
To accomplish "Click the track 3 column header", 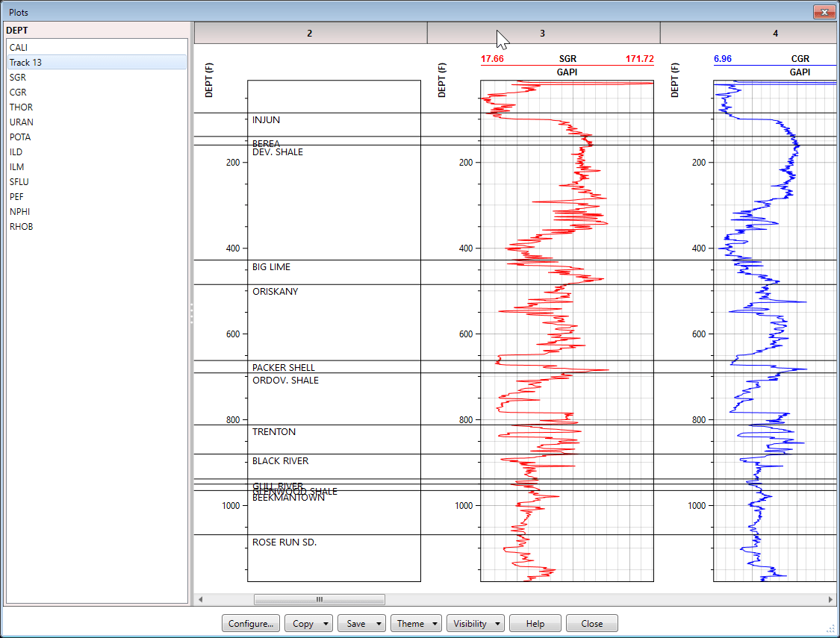I will pyautogui.click(x=543, y=33).
